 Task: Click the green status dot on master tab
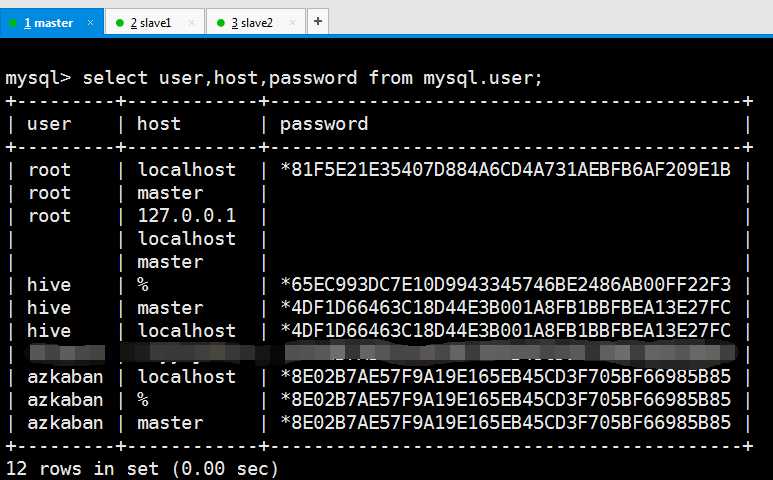pyautogui.click(x=13, y=23)
